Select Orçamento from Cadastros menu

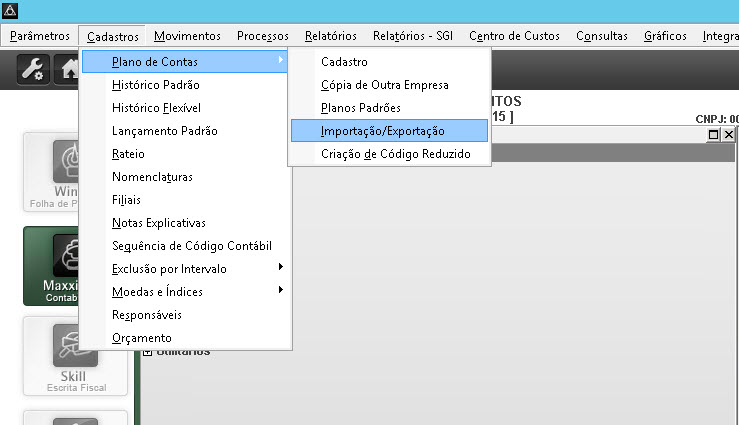tap(141, 338)
